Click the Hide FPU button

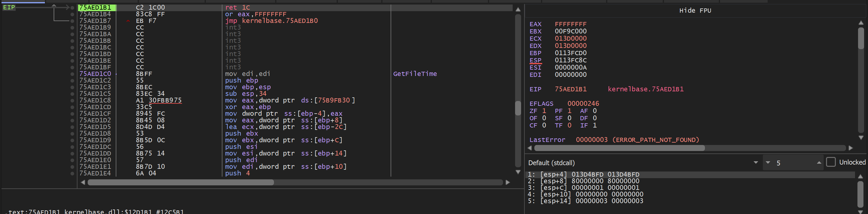pyautogui.click(x=695, y=11)
